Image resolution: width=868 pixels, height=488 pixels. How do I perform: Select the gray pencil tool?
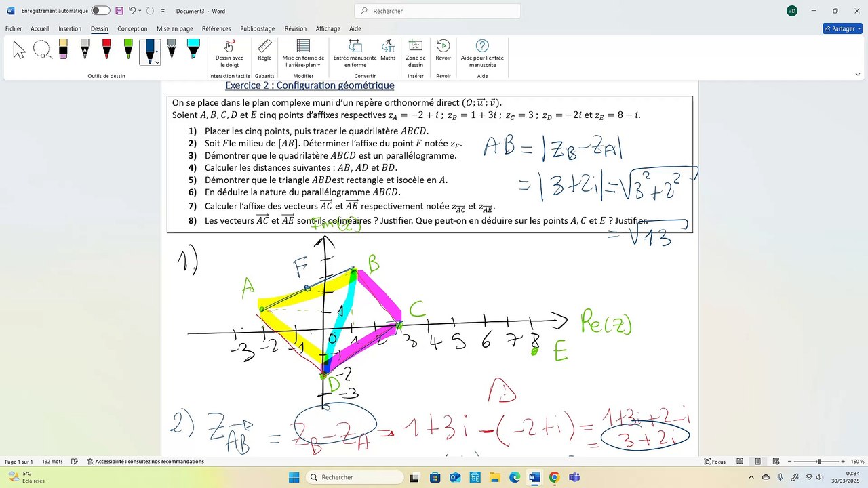click(x=172, y=49)
